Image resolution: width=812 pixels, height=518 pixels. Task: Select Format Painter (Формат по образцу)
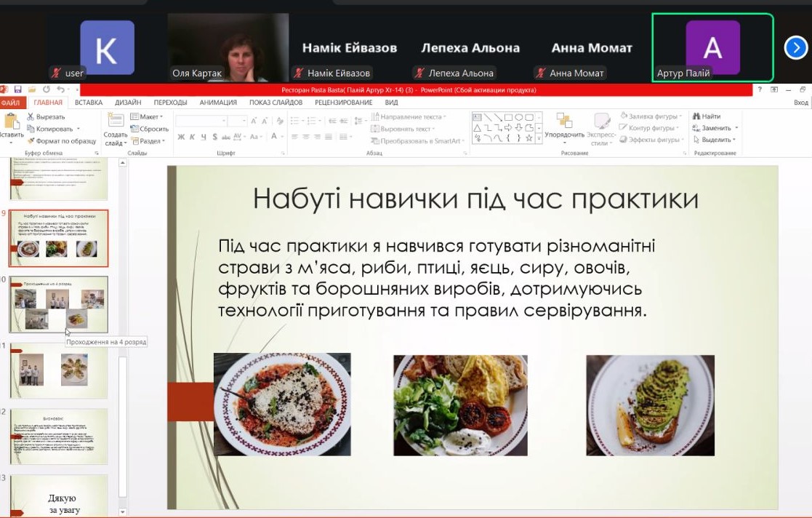click(61, 140)
